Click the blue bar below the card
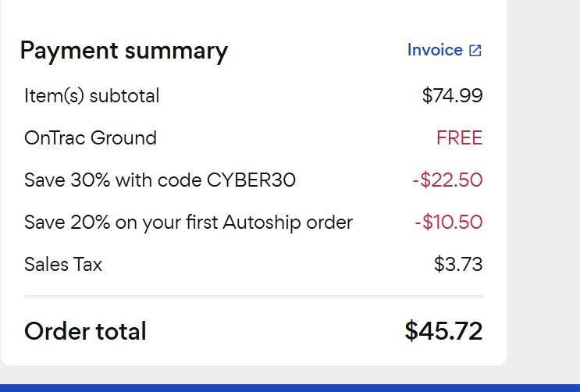Screen dimensions: 580x392 (290, 387)
